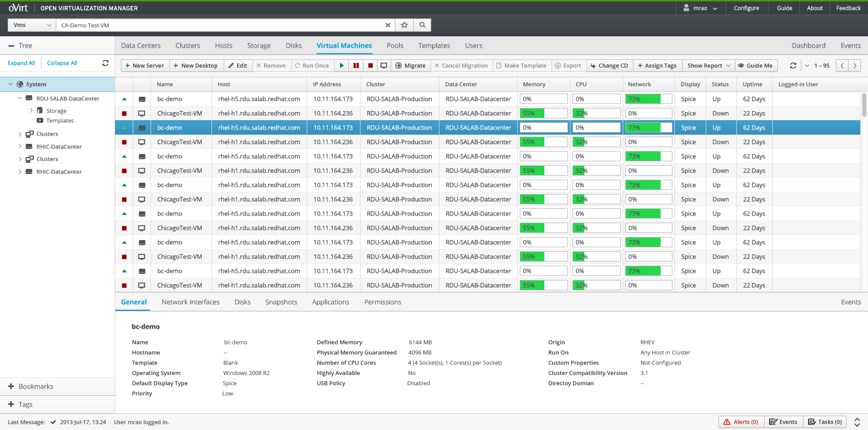Open the VM console monitor icon
Viewport: 868px width, 430px height.
384,66
